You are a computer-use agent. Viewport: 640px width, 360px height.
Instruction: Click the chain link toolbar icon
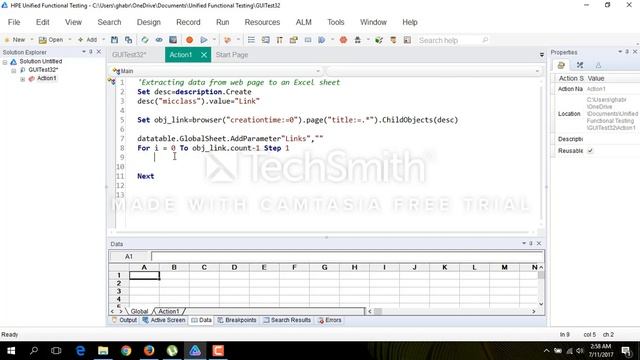pos(159,40)
